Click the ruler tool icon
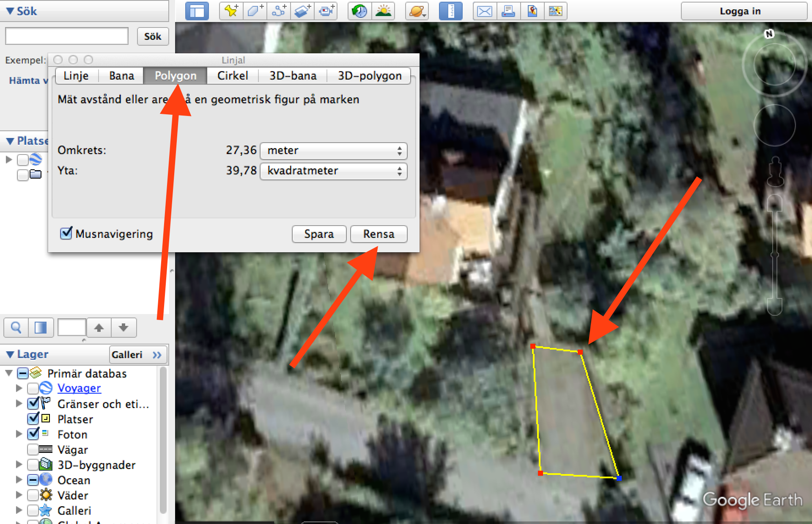The image size is (812, 524). coord(451,11)
